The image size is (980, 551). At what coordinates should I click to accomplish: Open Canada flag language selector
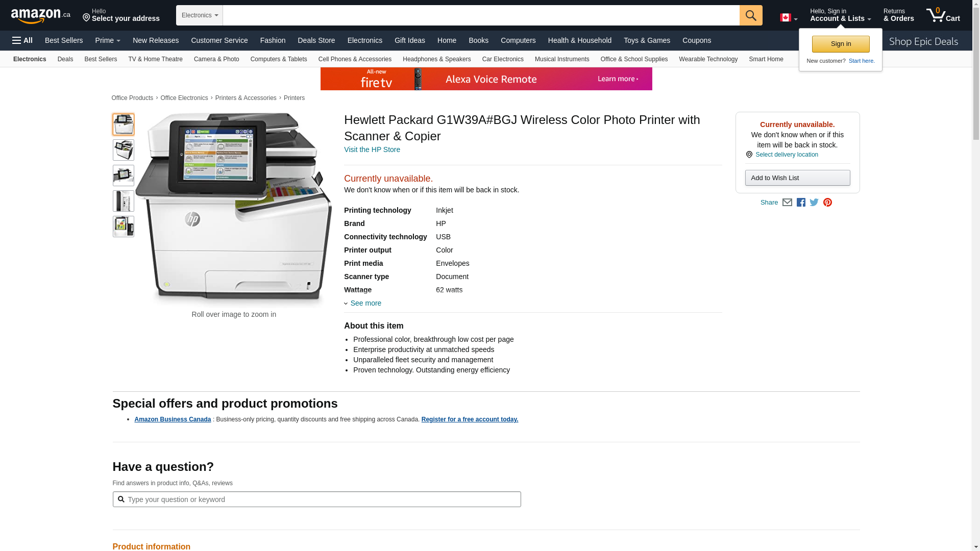point(788,18)
